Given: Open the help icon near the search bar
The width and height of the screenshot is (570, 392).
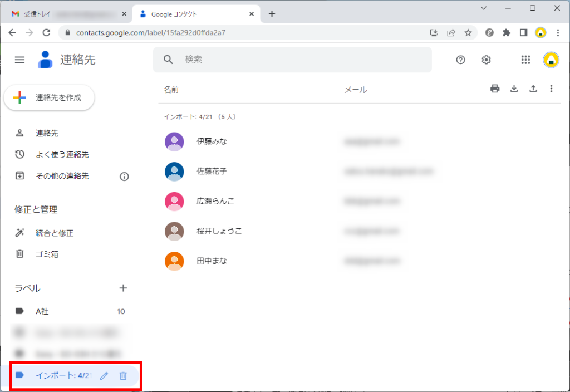Looking at the screenshot, I should 460,60.
